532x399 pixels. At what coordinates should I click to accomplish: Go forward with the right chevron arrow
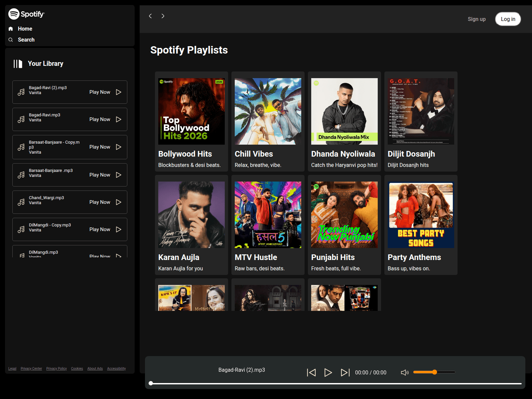pyautogui.click(x=163, y=16)
